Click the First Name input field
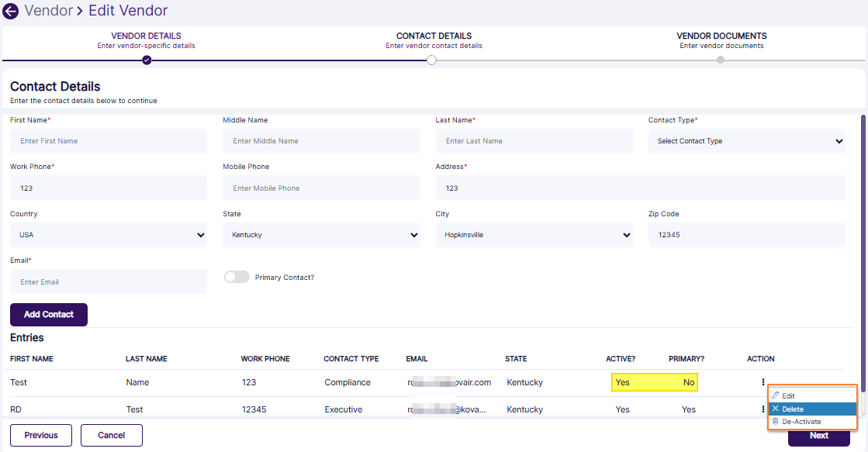 [109, 141]
